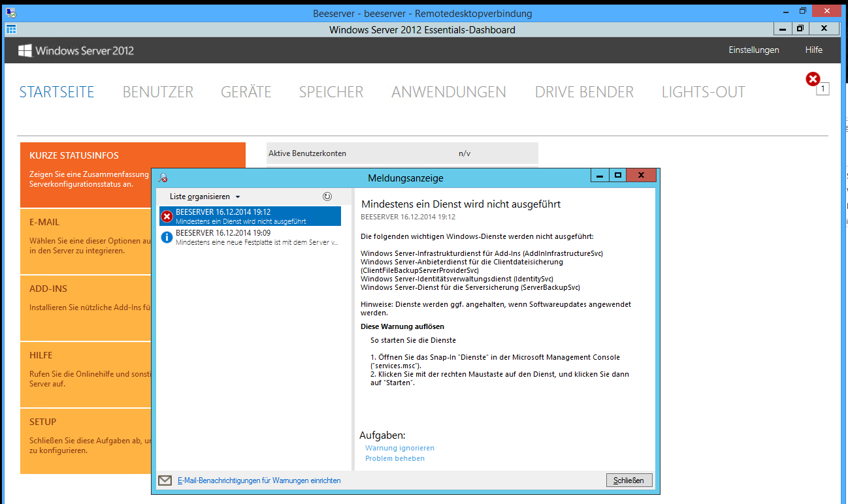
Task: Select the ANWENDUNGEN tab
Action: (x=449, y=92)
